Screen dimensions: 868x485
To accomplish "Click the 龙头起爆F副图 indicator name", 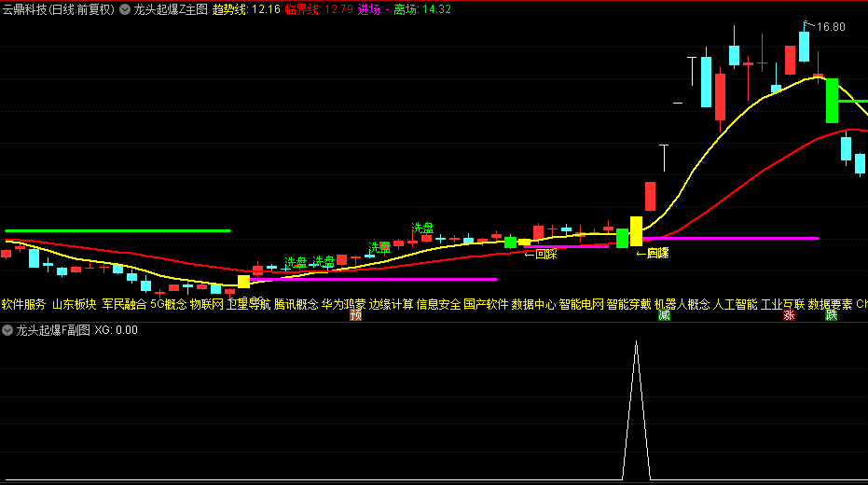I will (x=53, y=330).
